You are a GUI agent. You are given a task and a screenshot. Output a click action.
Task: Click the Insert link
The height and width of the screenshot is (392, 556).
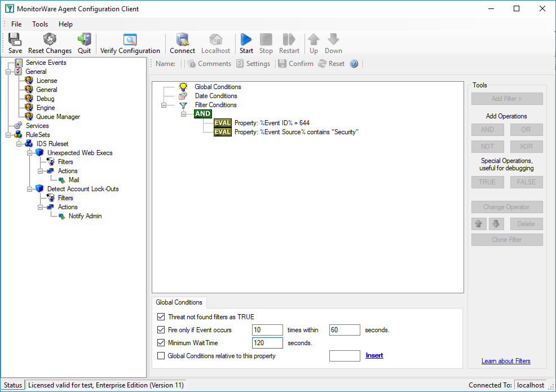point(374,355)
